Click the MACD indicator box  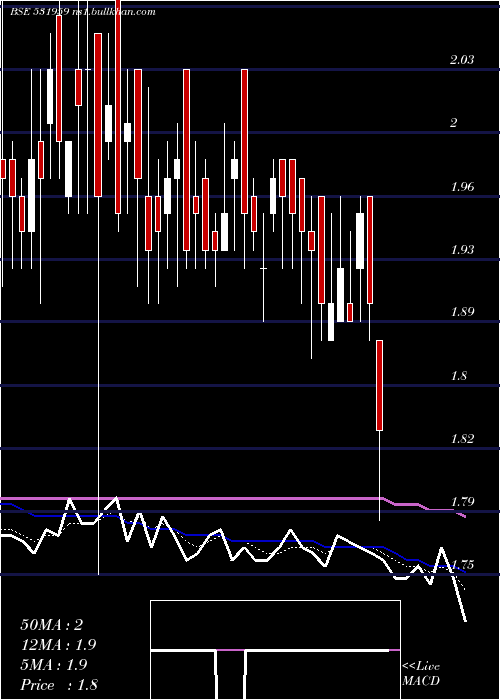pyautogui.click(x=275, y=650)
